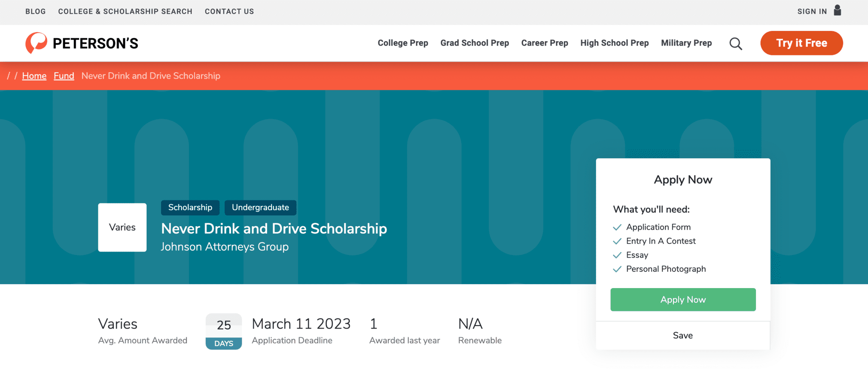Open the Career Prep menu
This screenshot has height=387, width=868.
[544, 43]
